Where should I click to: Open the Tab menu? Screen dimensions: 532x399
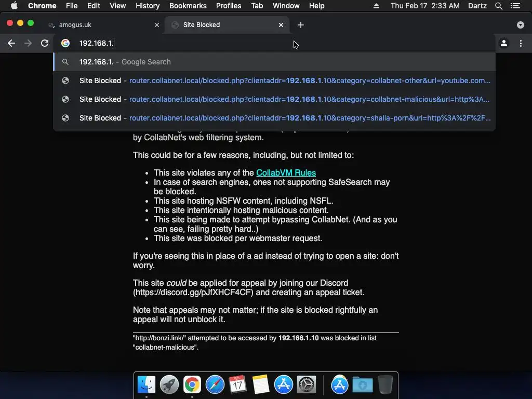coord(257,6)
